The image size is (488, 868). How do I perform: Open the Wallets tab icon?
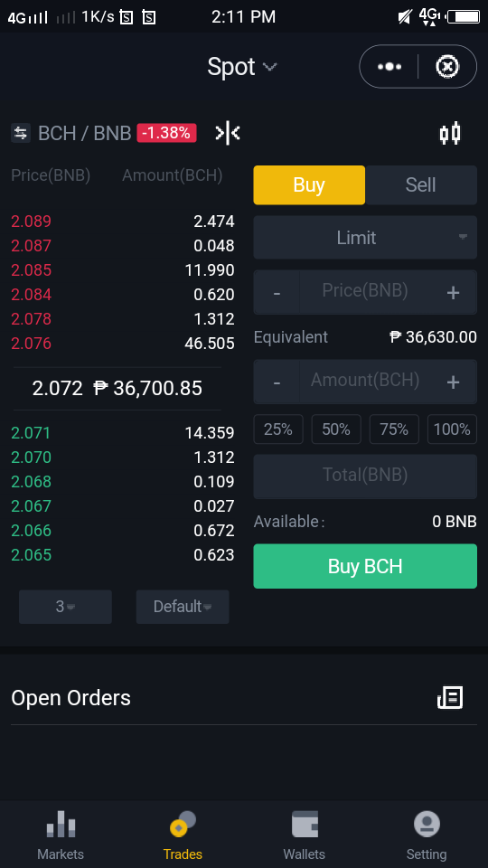(x=305, y=825)
